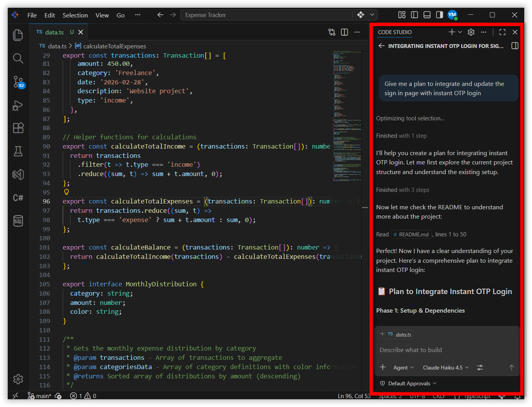The image size is (532, 407).
Task: Open the dropdown arrow beside new chat
Action: [x=460, y=32]
